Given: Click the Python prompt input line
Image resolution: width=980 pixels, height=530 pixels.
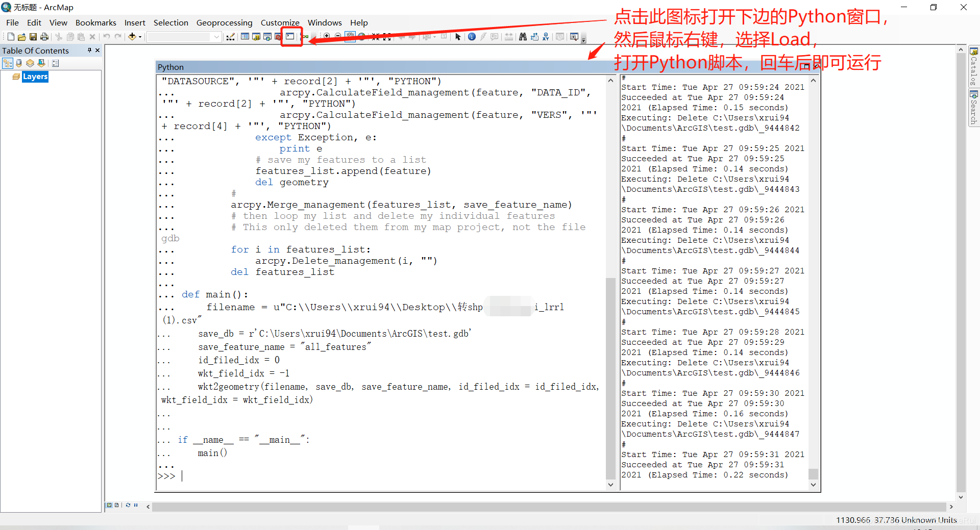Looking at the screenshot, I should 381,476.
